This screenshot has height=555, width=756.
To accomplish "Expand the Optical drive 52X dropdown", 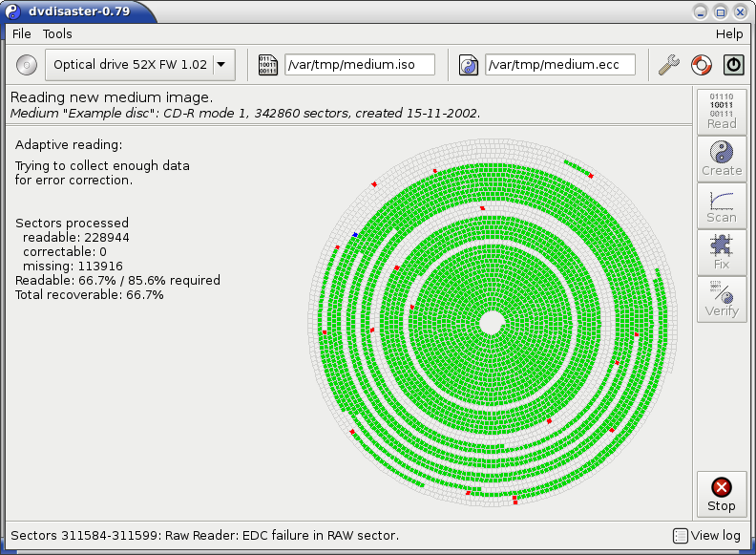I will (221, 65).
